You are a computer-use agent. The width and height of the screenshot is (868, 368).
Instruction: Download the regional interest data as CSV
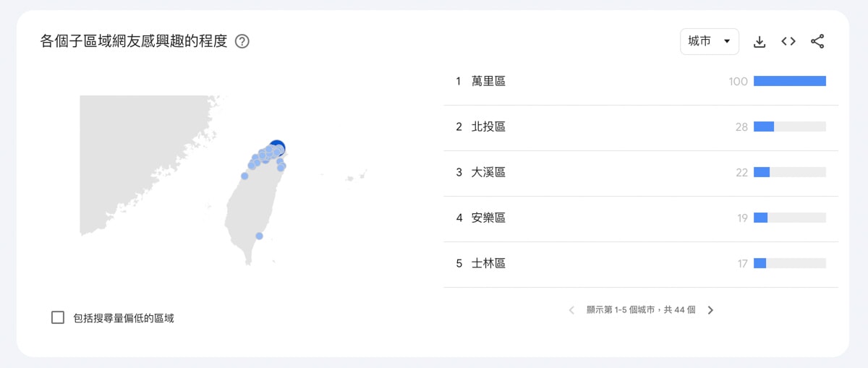(x=759, y=42)
